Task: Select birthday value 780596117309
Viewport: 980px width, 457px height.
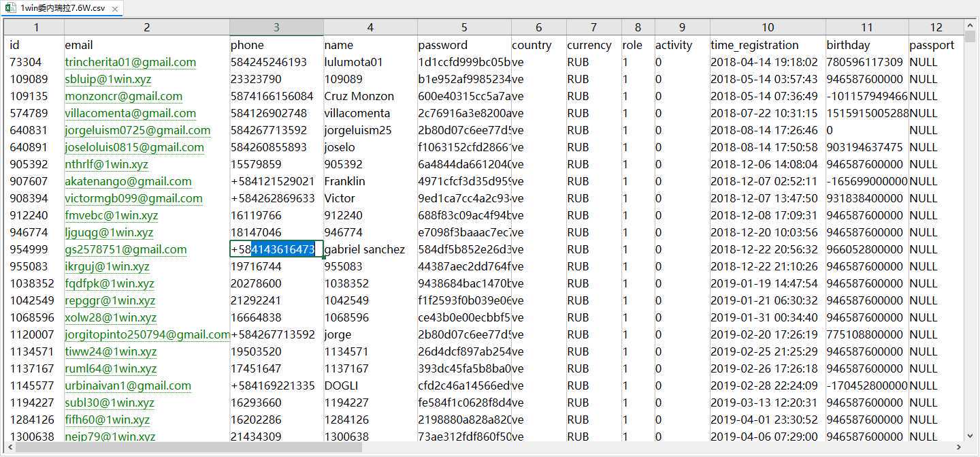Action: pyautogui.click(x=867, y=62)
